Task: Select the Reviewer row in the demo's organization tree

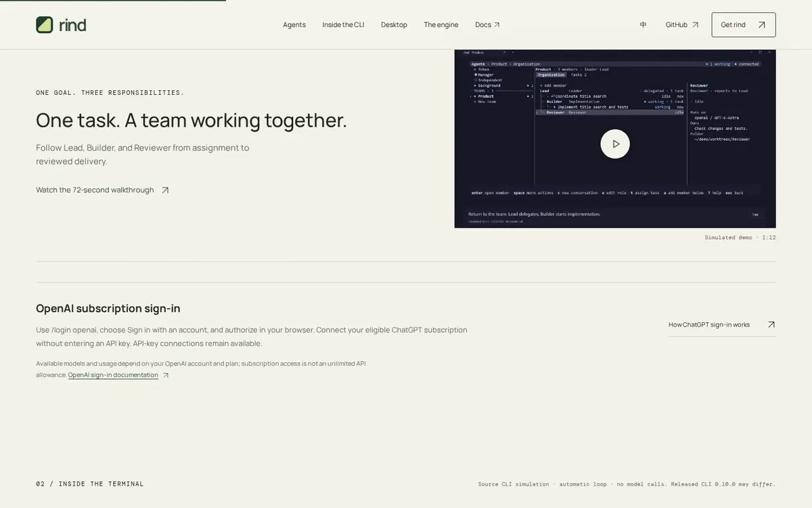Action: 610,112
